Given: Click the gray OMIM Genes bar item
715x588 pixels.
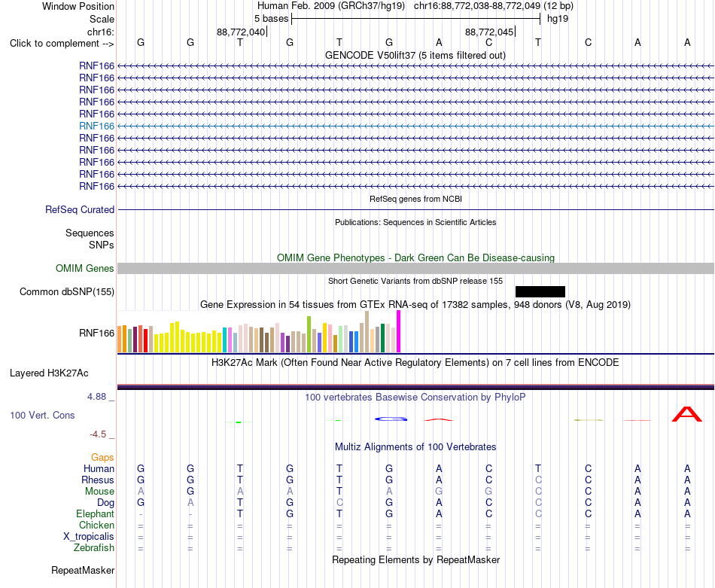Looking at the screenshot, I should click(x=415, y=268).
